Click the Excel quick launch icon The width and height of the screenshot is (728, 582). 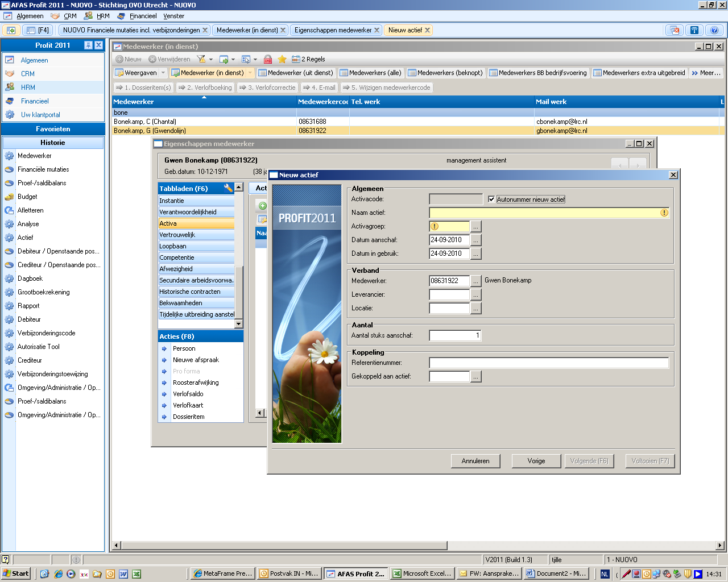[136, 574]
